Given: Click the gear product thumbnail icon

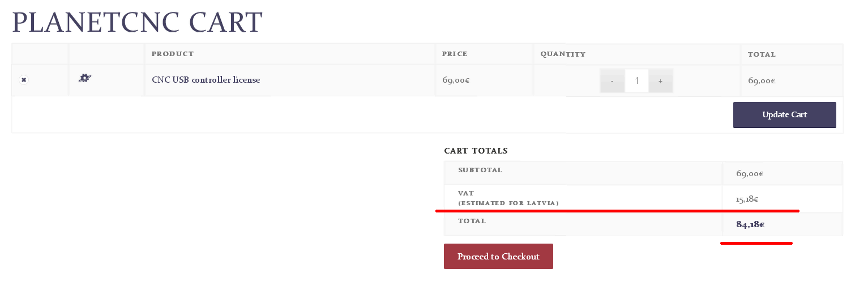Looking at the screenshot, I should tap(85, 78).
